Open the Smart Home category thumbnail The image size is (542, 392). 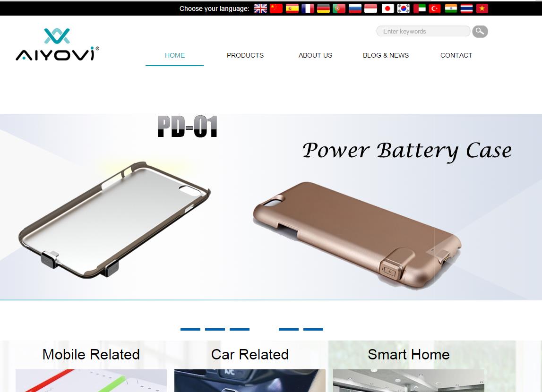tap(409, 380)
